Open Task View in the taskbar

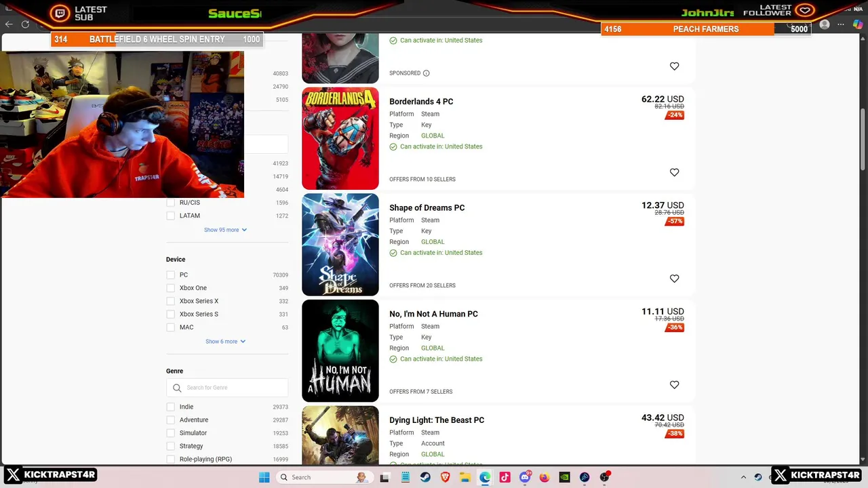pyautogui.click(x=384, y=477)
